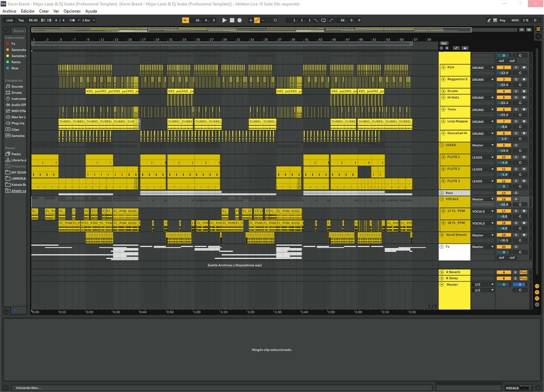Open Vocal Shouts output Master dropdown
The height and width of the screenshot is (392, 544).
(483, 235)
